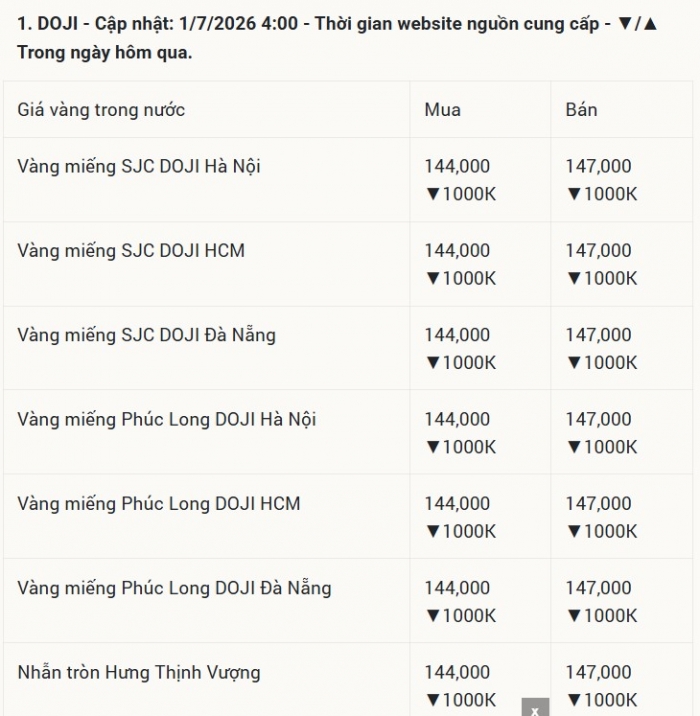Click down arrow in Phúc Long Đà Nẵng sell cell

(x=574, y=616)
